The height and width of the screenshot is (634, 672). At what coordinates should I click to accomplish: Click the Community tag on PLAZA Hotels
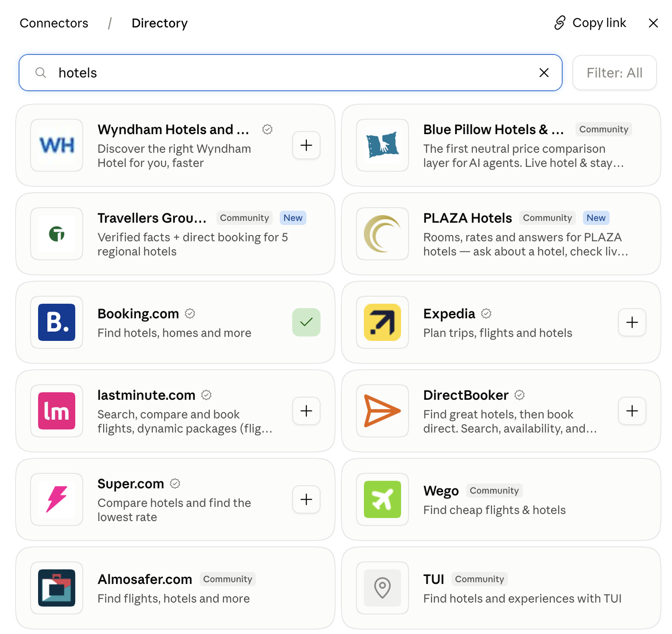click(548, 218)
